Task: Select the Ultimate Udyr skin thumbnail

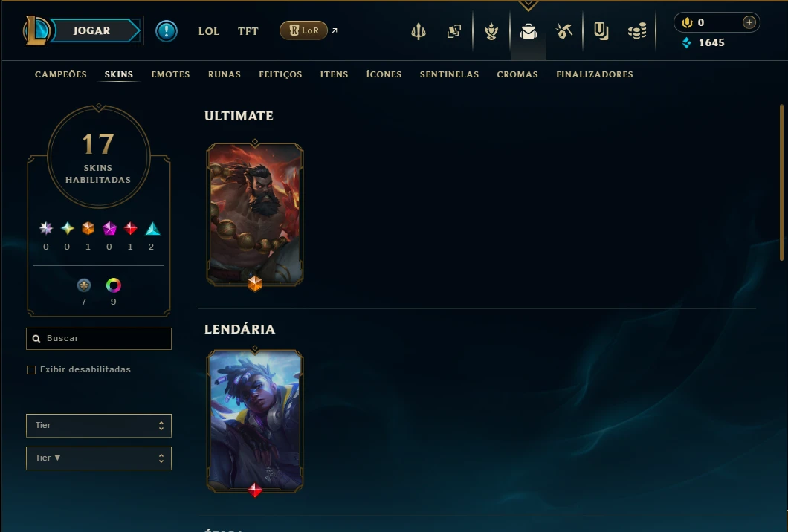Action: click(255, 215)
